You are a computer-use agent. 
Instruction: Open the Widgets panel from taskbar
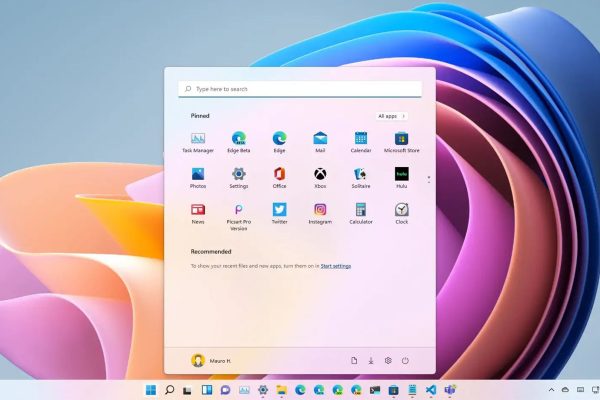click(207, 390)
